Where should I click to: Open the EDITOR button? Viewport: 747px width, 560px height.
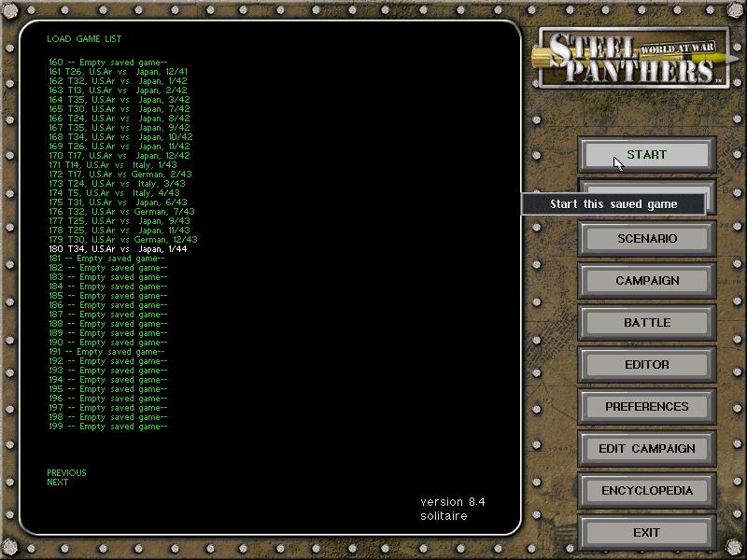(x=646, y=364)
